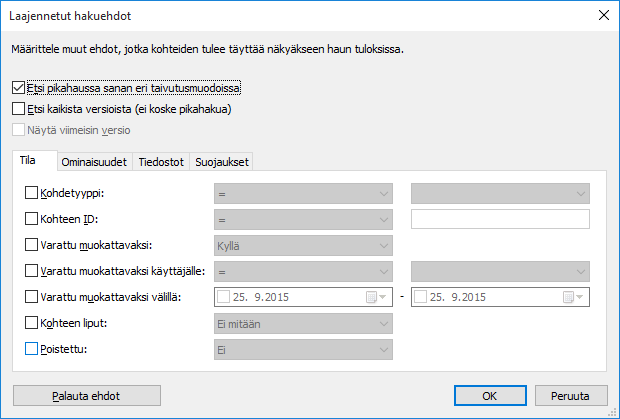Close the Laajennetut hakuehdot dialog
The width and height of the screenshot is (620, 419).
click(602, 14)
